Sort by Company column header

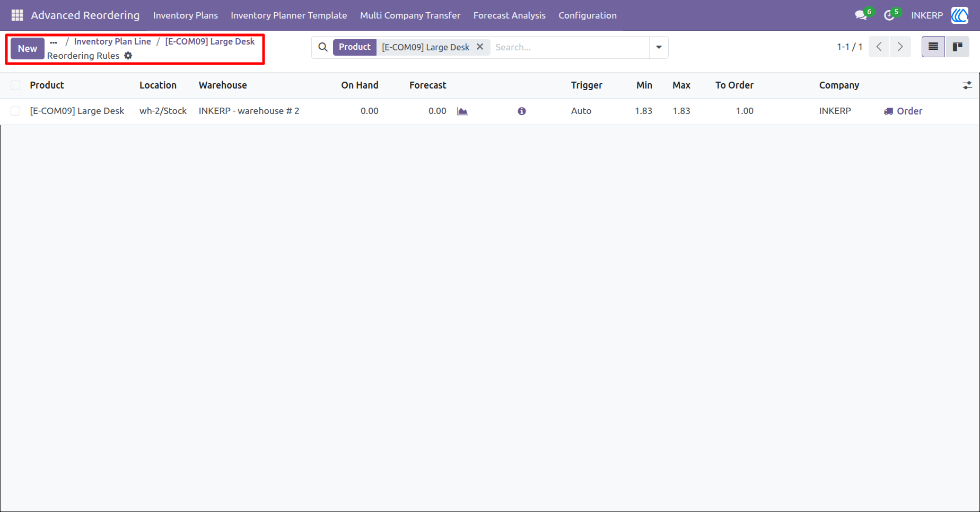point(839,85)
